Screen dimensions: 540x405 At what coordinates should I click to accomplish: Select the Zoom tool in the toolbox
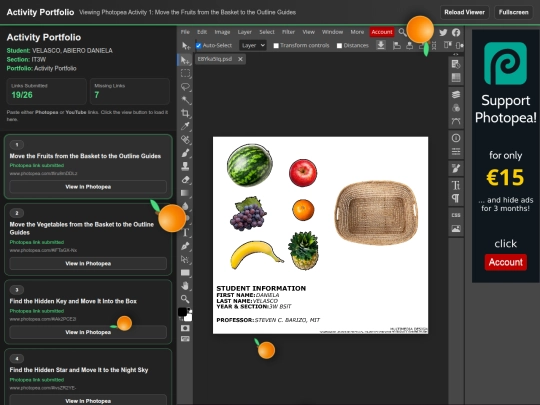click(185, 299)
